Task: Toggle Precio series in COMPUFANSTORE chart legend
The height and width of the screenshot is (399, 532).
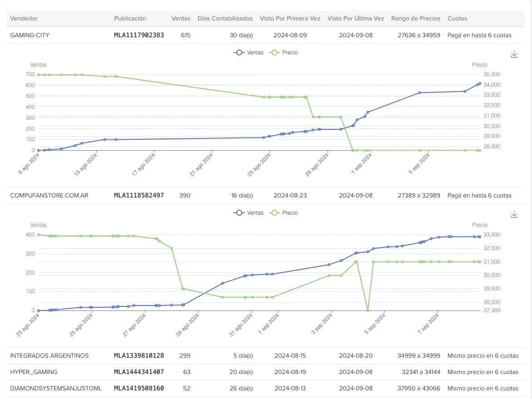Action: click(x=283, y=213)
